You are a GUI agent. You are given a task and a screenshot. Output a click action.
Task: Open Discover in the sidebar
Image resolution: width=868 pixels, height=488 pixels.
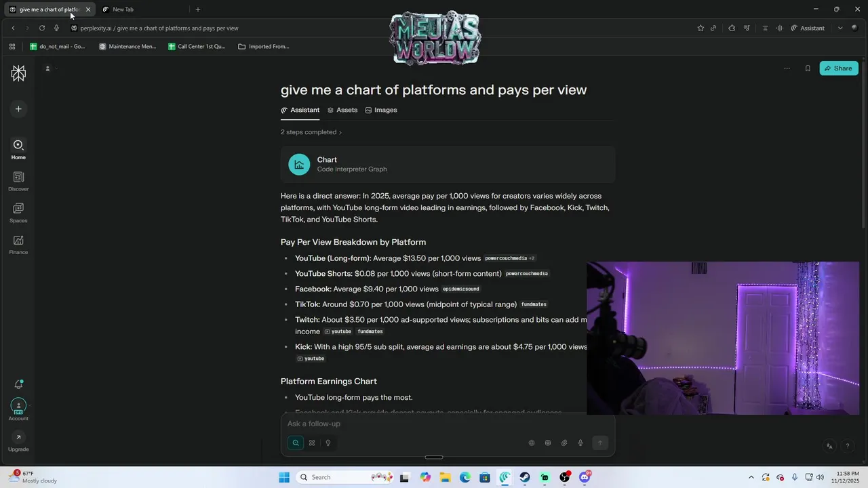(18, 181)
